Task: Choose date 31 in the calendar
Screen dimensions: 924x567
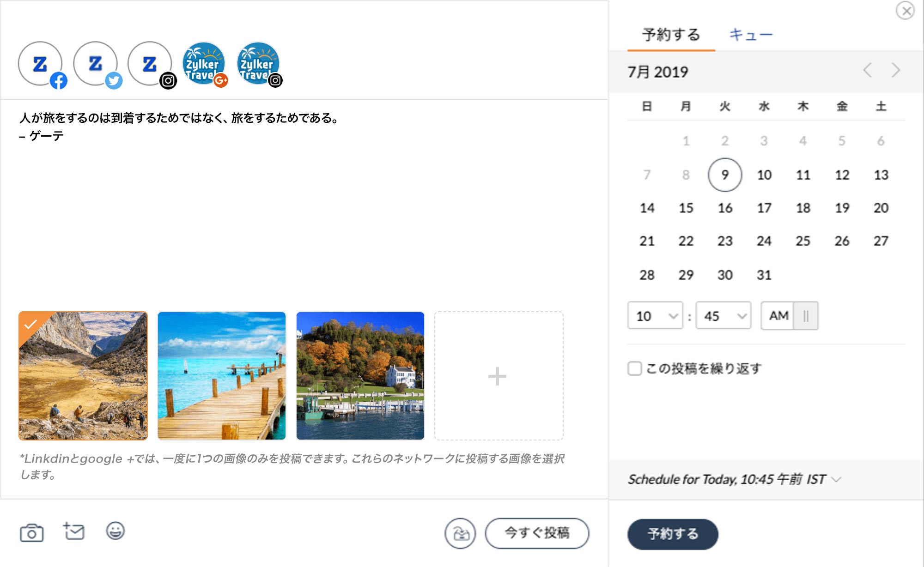Action: [x=764, y=275]
